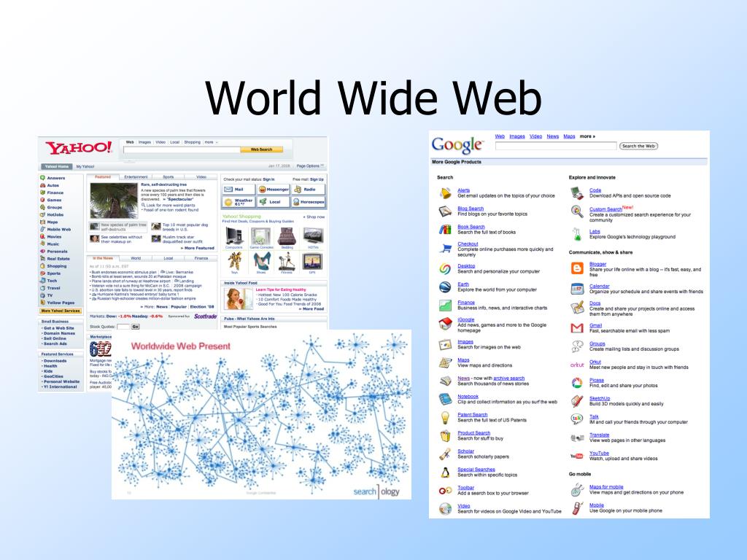Click the Google Notebook icon
This screenshot has width=747, height=560.
tap(445, 399)
